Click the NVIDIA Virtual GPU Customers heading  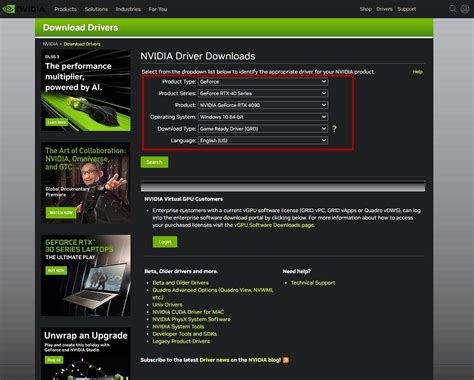tap(183, 199)
